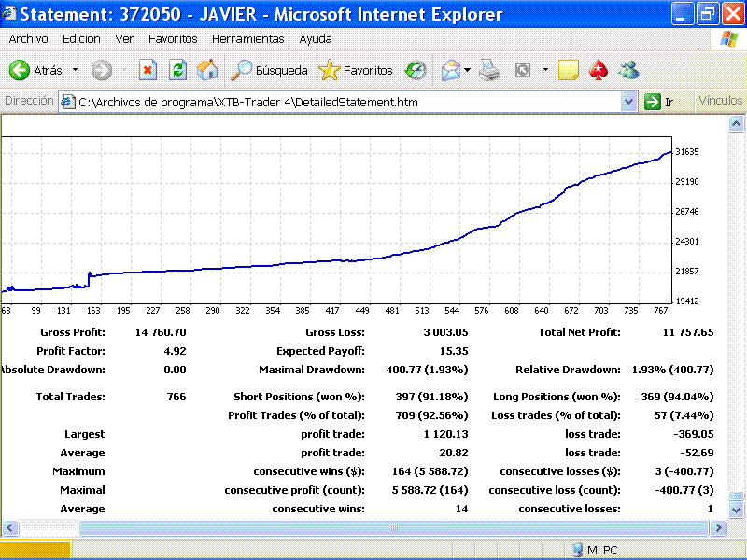Click horizontal scrollbar left arrow
This screenshot has width=747, height=560.
10,527
